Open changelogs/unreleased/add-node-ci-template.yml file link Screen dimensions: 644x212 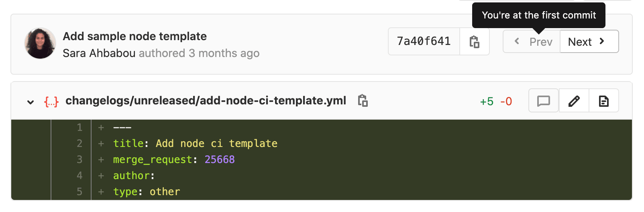[206, 100]
